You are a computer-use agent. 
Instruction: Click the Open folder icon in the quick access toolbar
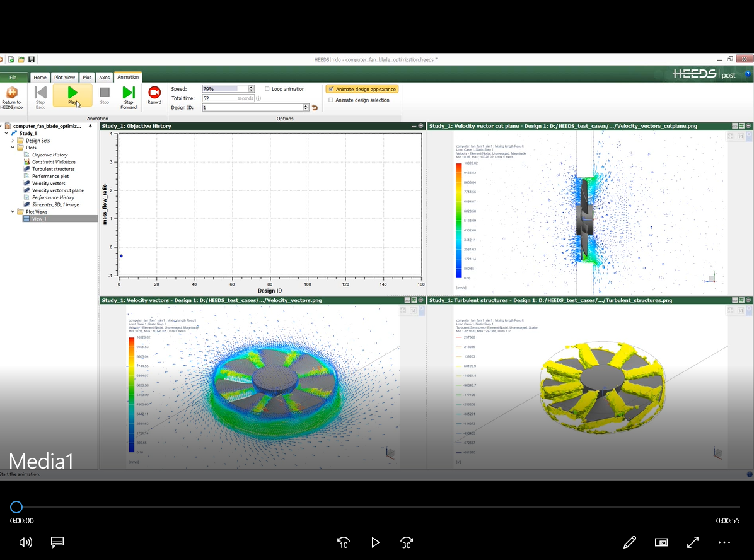(21, 60)
